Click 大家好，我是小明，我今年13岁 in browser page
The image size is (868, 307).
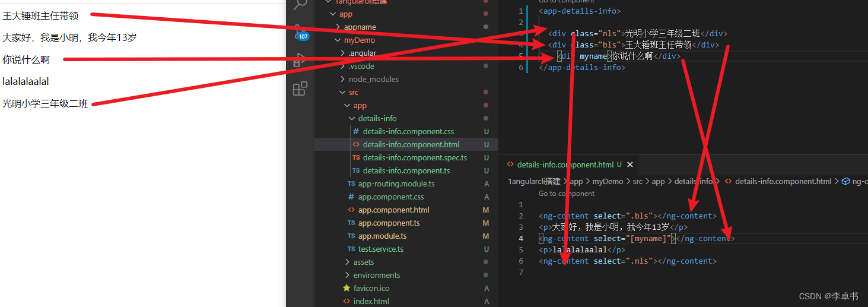[69, 38]
